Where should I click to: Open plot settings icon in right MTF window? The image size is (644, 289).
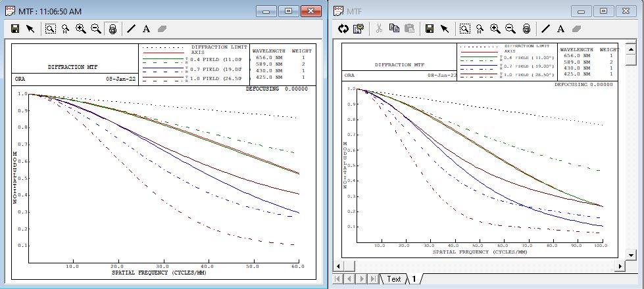click(359, 28)
